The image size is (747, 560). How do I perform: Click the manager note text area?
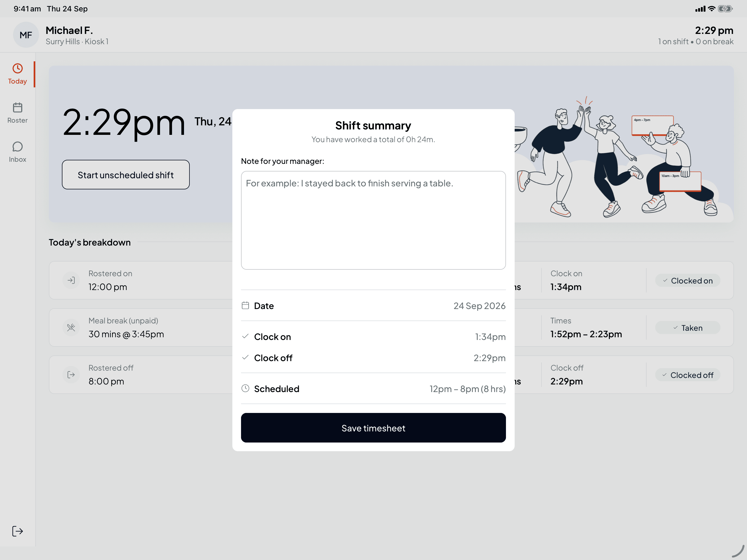tap(373, 220)
